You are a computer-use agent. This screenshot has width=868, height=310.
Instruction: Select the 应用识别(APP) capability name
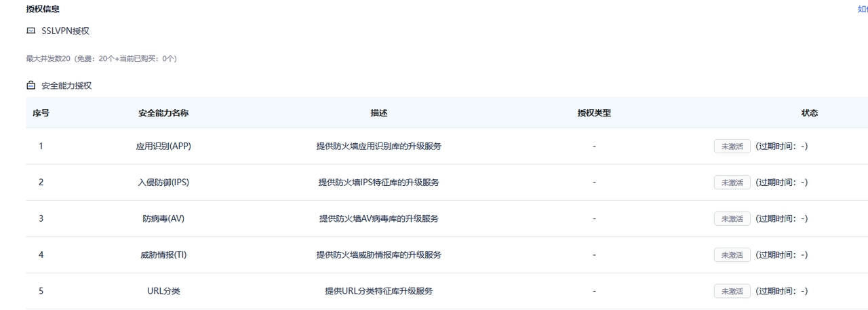[163, 146]
